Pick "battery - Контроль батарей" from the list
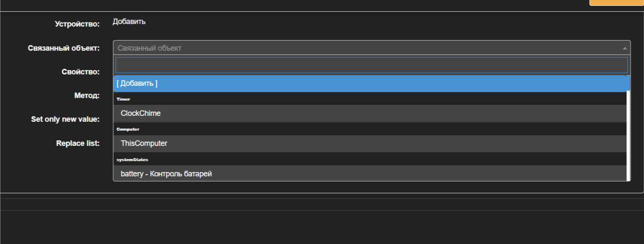This screenshot has width=644, height=244. [166, 173]
